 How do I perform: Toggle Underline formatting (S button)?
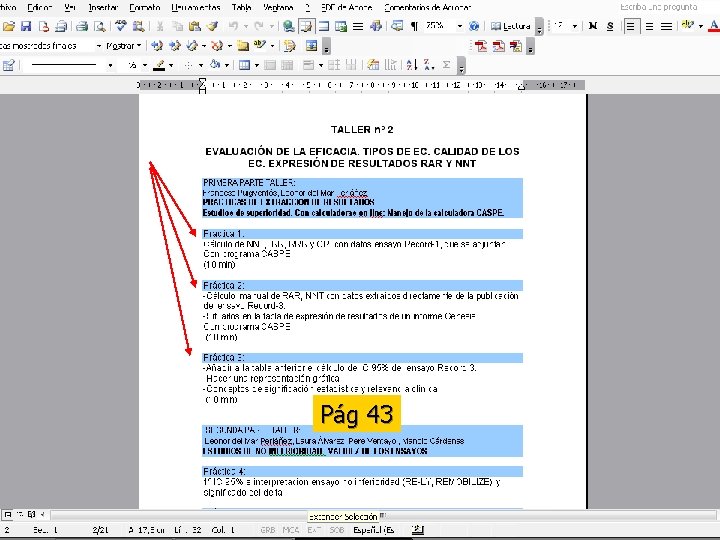(610, 26)
